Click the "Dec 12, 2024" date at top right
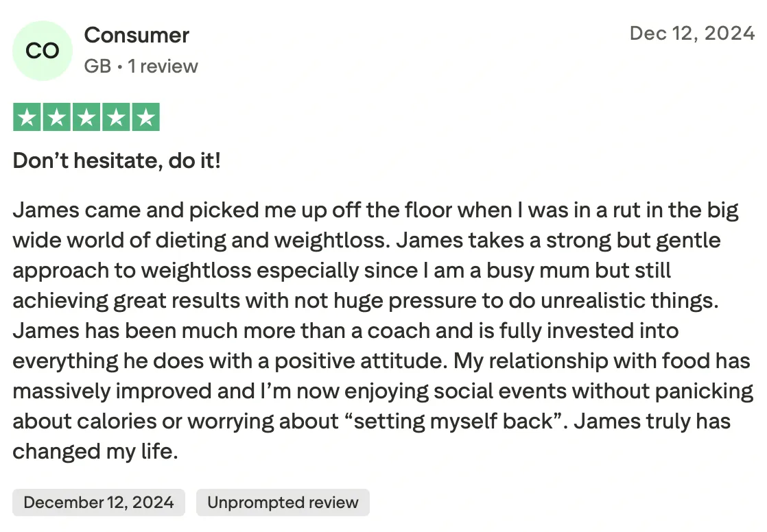The image size is (767, 532). pos(692,34)
